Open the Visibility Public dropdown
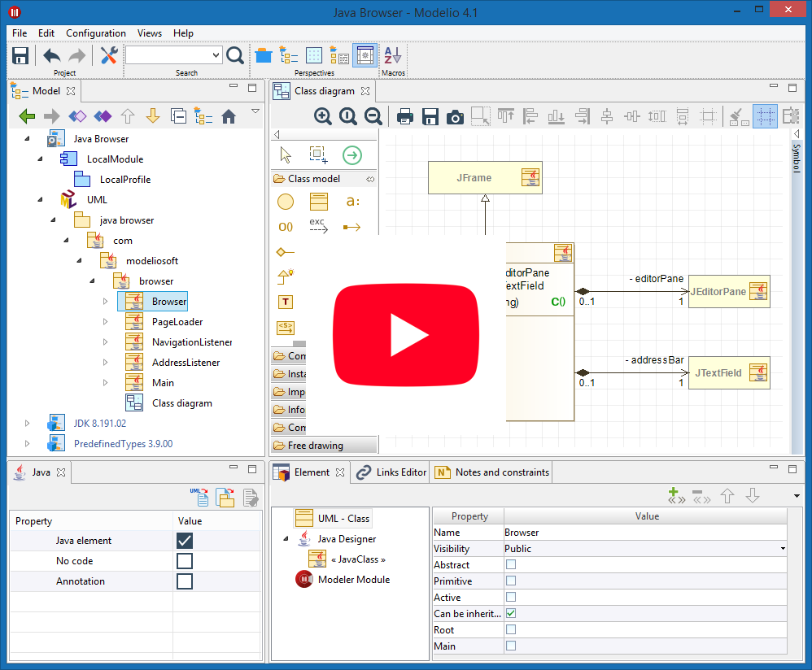The image size is (812, 670). (x=783, y=548)
